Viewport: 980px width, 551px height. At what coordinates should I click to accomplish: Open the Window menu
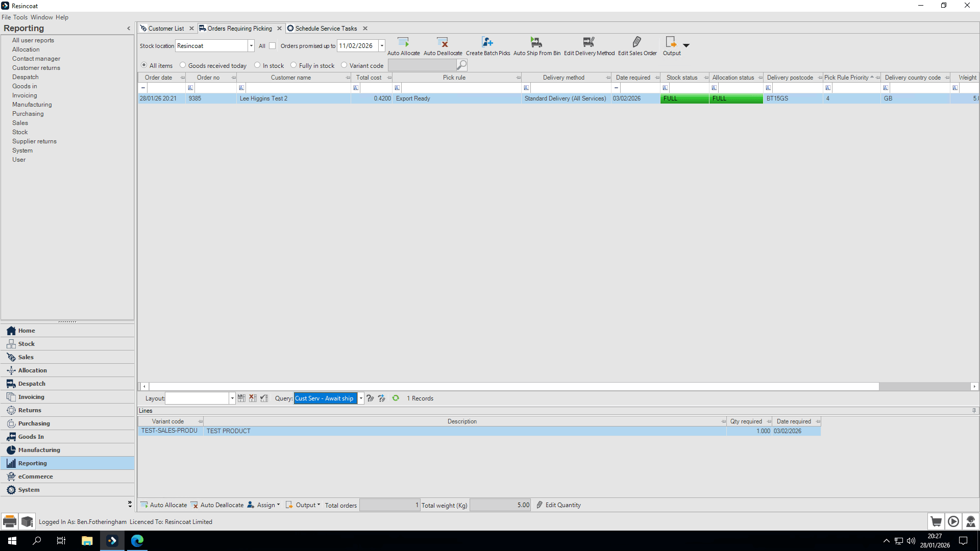coord(42,17)
